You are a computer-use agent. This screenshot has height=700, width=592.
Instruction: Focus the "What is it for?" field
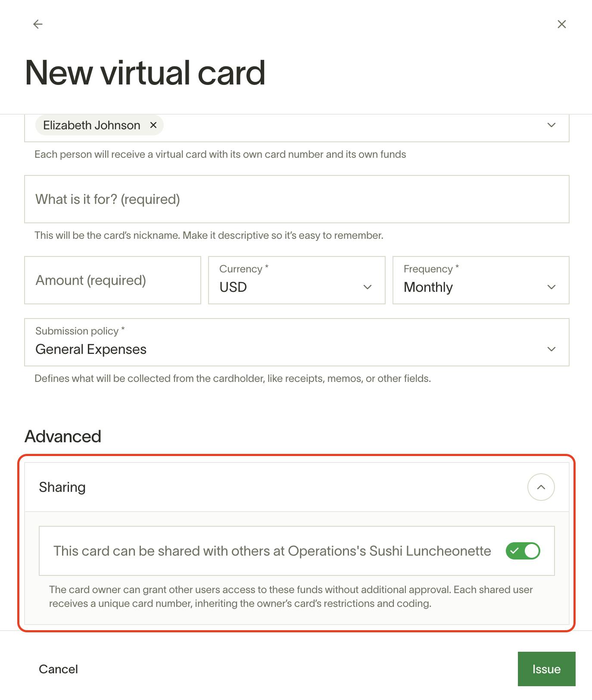(x=296, y=199)
